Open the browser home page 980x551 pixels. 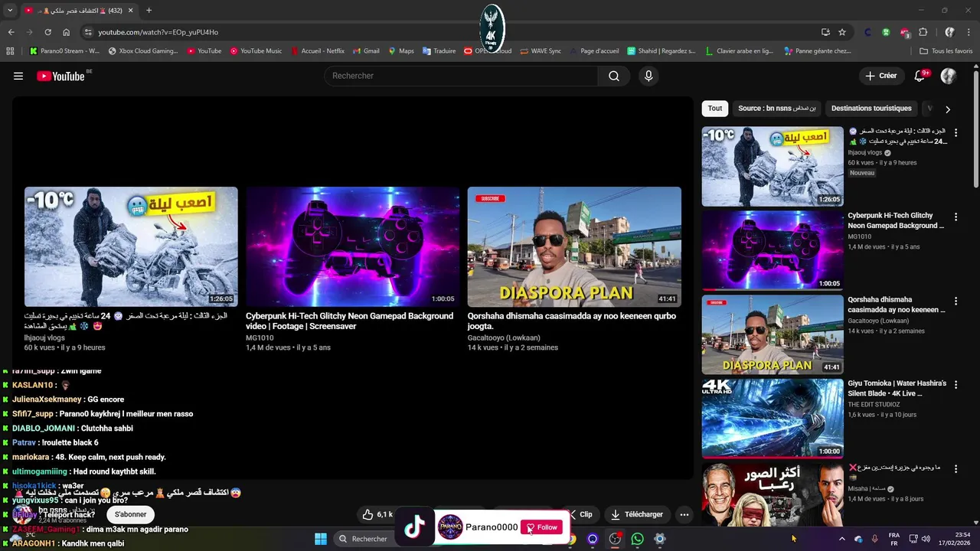pos(66,32)
